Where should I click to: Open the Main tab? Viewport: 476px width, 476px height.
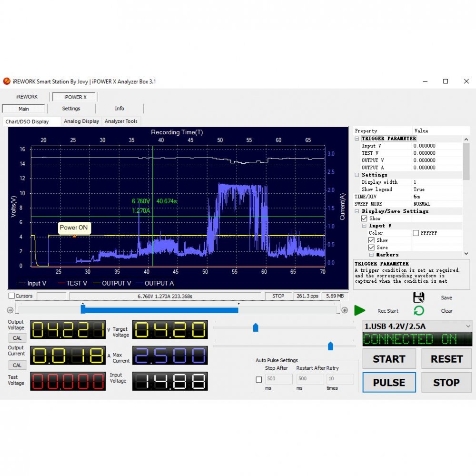tap(24, 109)
